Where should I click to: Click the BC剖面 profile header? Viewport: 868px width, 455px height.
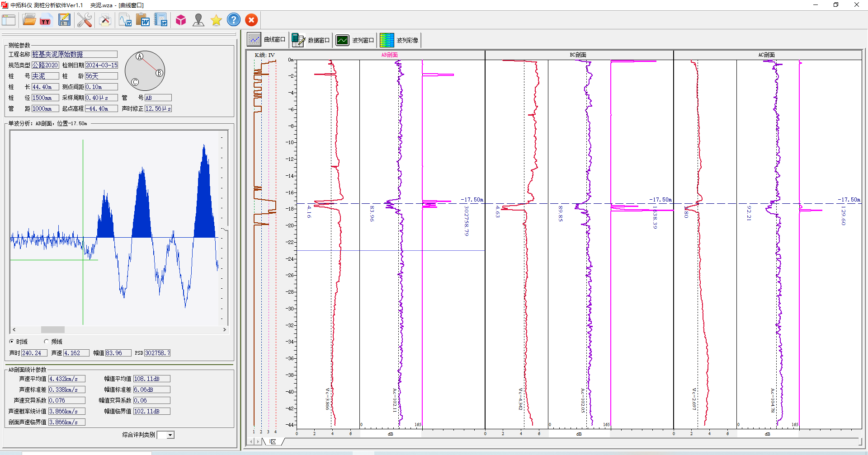(x=578, y=55)
